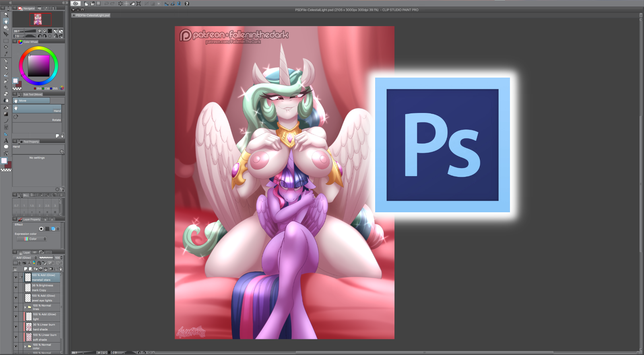
Task: Hide the hard shade layer
Action: click(16, 327)
